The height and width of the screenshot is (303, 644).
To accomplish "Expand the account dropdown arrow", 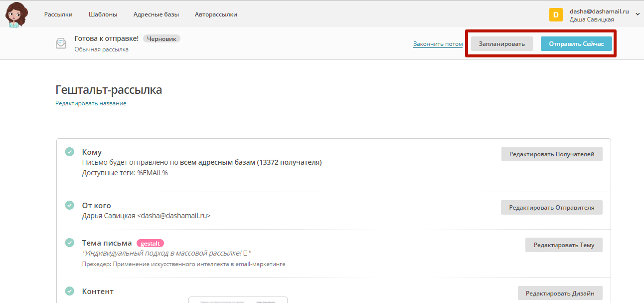I will 638,15.
